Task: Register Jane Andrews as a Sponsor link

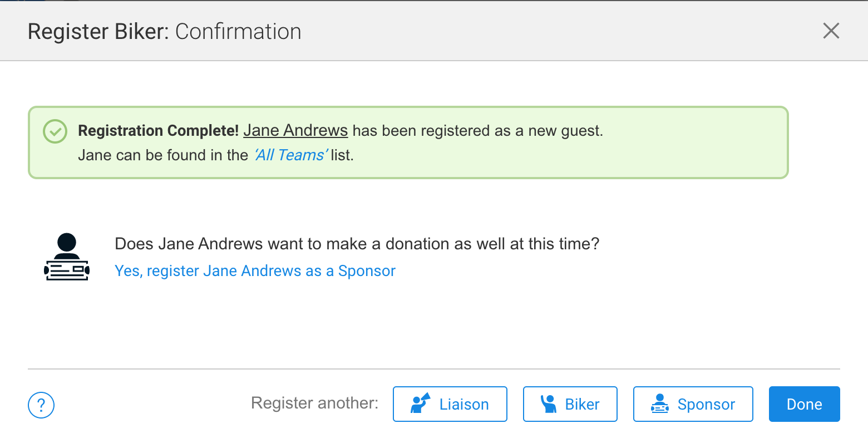Action: pos(255,271)
